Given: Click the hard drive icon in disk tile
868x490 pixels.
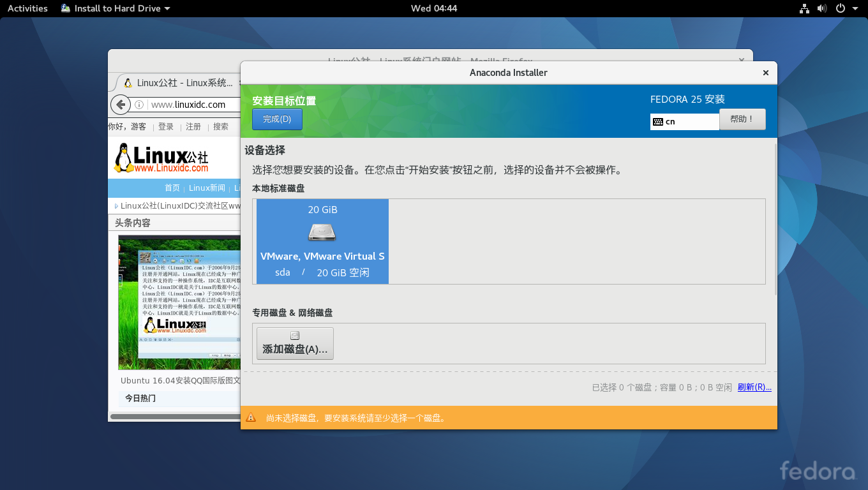Looking at the screenshot, I should [322, 232].
